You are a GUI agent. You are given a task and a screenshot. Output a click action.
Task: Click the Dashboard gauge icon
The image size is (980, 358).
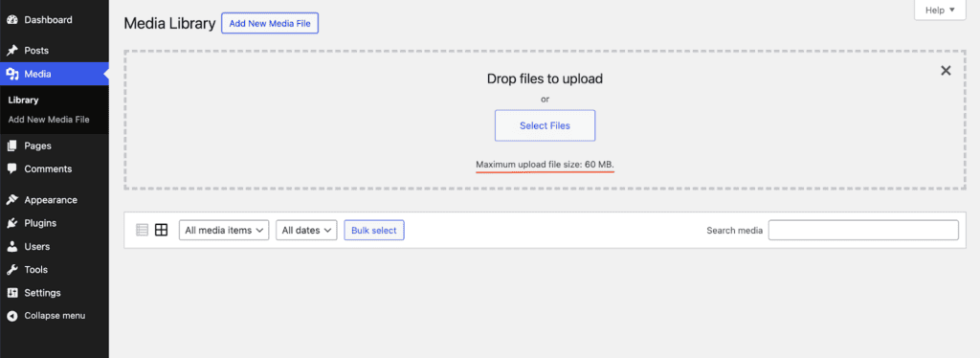pos(11,20)
